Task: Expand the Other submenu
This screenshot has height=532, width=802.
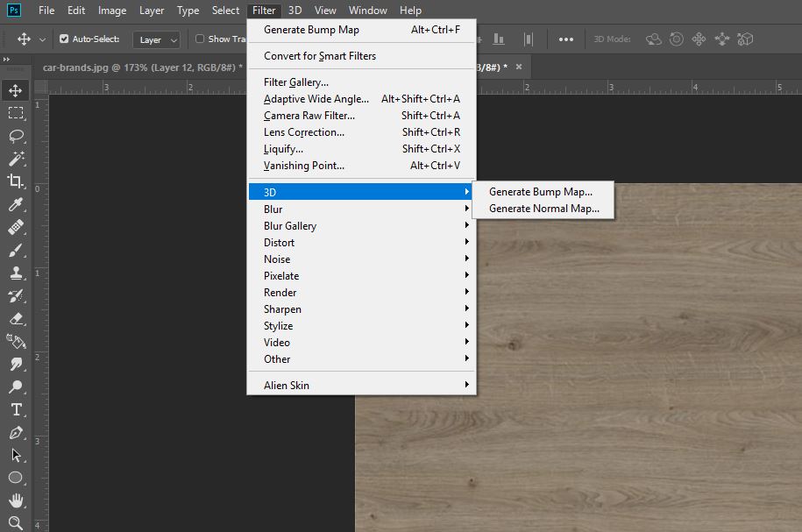Action: [362, 359]
